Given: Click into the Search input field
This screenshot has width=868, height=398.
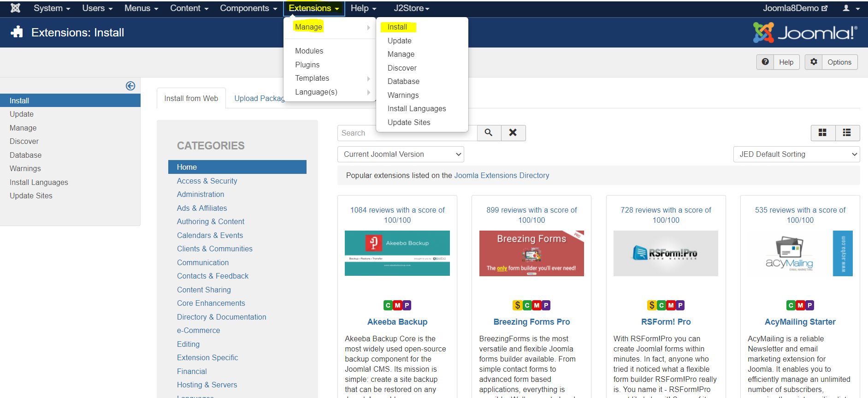Looking at the screenshot, I should point(407,133).
